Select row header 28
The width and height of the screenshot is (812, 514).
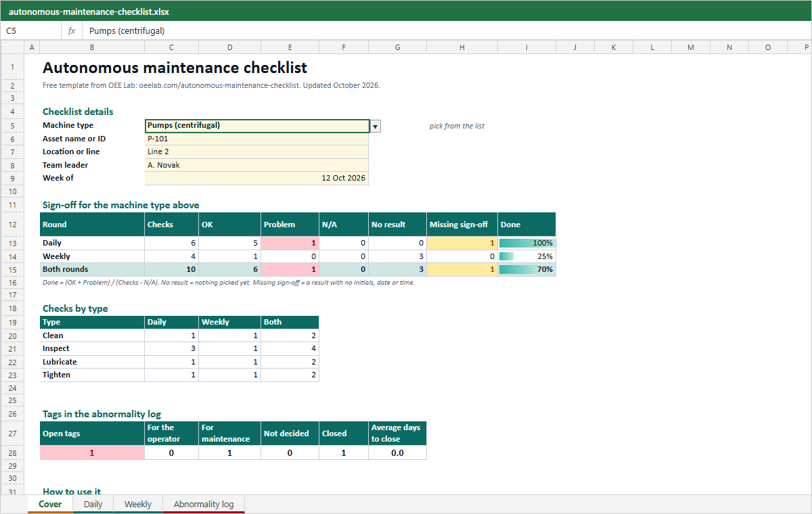(x=12, y=452)
